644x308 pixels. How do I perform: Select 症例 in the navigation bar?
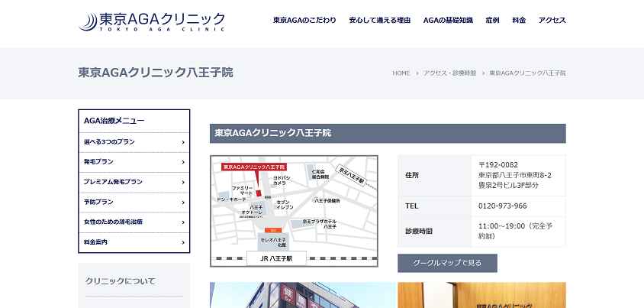pyautogui.click(x=492, y=20)
